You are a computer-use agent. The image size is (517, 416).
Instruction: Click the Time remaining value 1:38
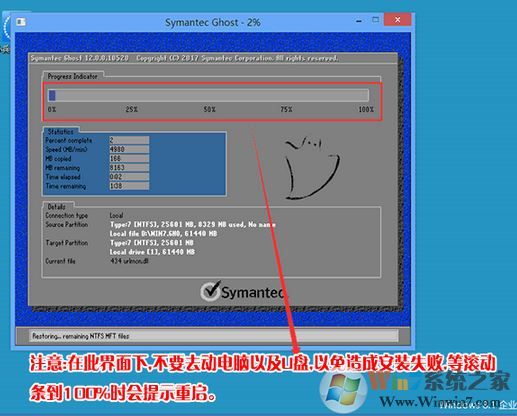(129, 186)
